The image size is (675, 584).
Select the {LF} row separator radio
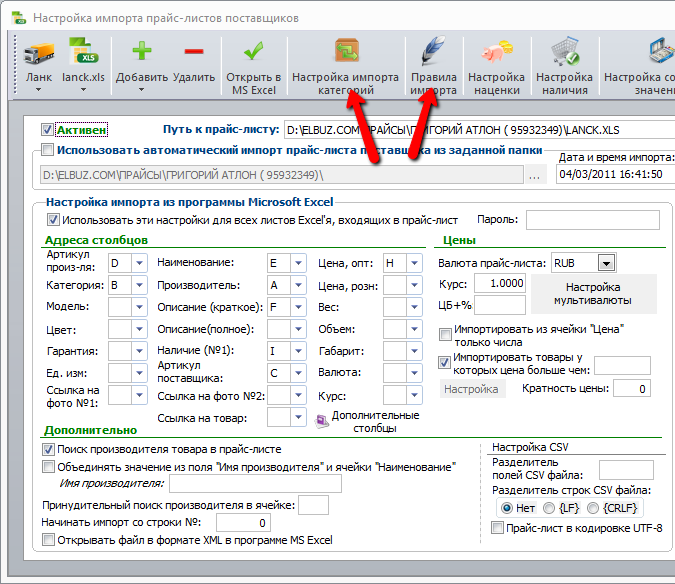pyautogui.click(x=549, y=508)
